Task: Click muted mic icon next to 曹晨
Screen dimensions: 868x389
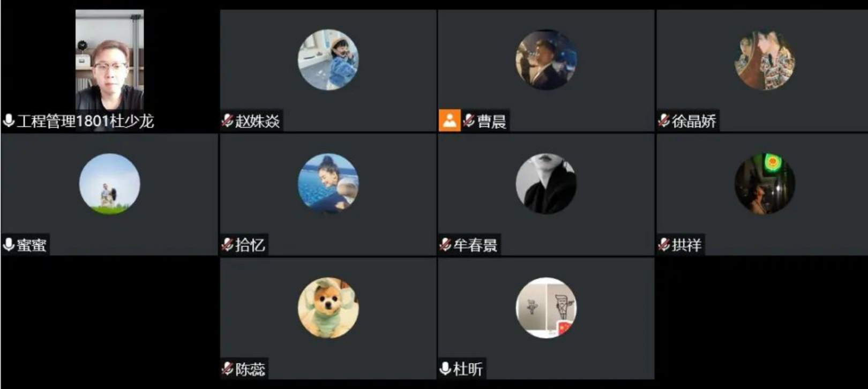Action: point(469,121)
